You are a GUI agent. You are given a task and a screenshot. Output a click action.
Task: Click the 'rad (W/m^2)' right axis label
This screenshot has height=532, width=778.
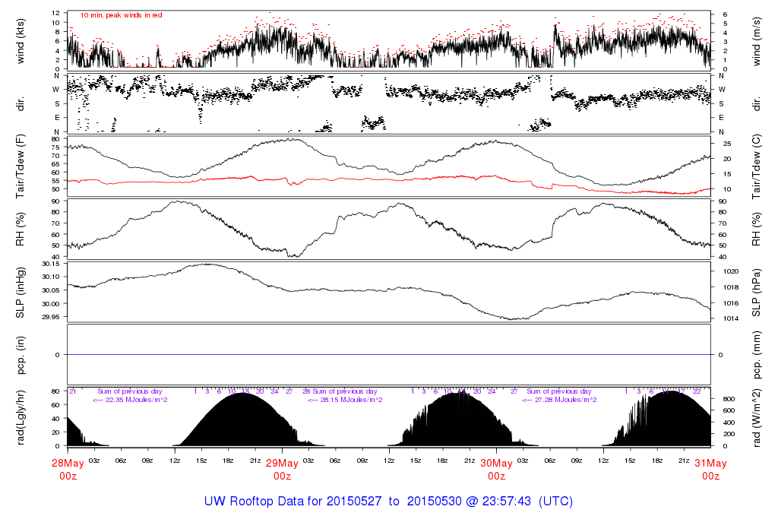click(x=756, y=417)
